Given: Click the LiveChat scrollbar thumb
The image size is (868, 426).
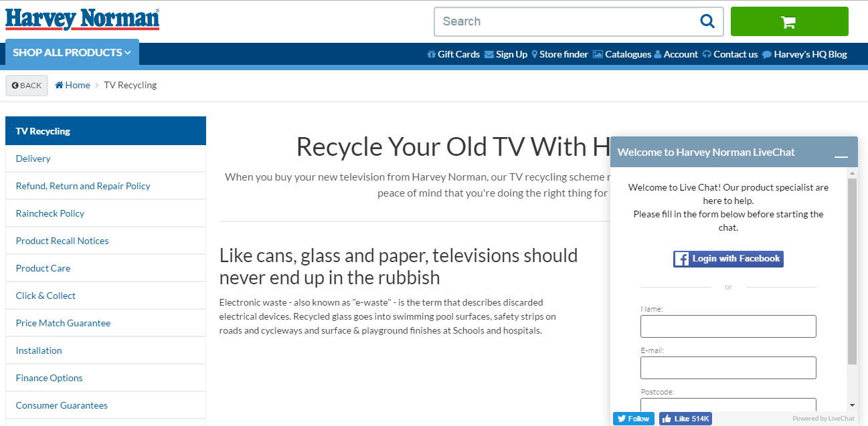Looking at the screenshot, I should pos(852,271).
